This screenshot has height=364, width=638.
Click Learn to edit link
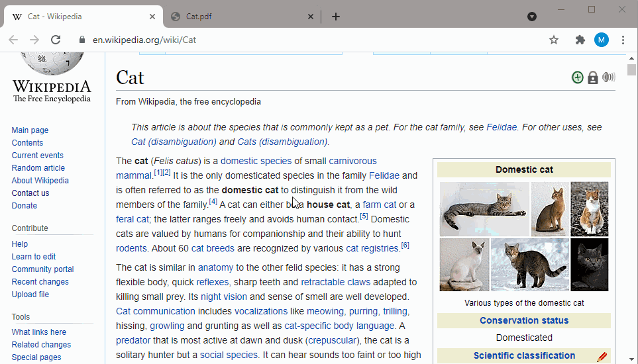tap(34, 256)
